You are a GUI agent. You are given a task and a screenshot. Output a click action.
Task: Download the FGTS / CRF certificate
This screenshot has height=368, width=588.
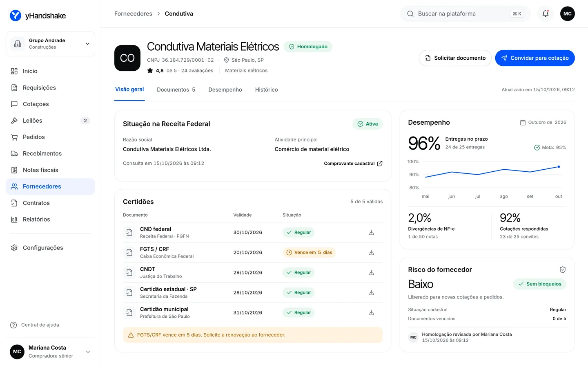[x=371, y=252]
